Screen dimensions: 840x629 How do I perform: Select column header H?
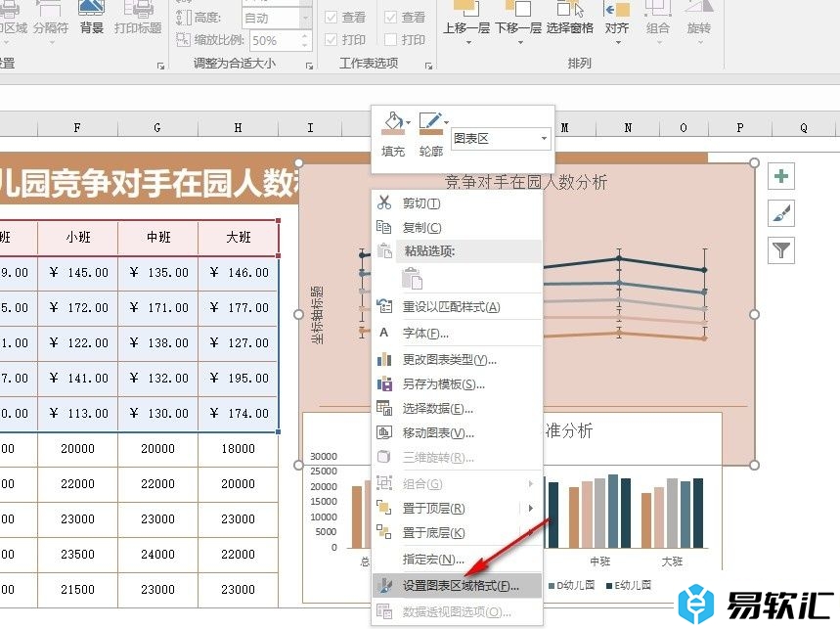click(238, 127)
